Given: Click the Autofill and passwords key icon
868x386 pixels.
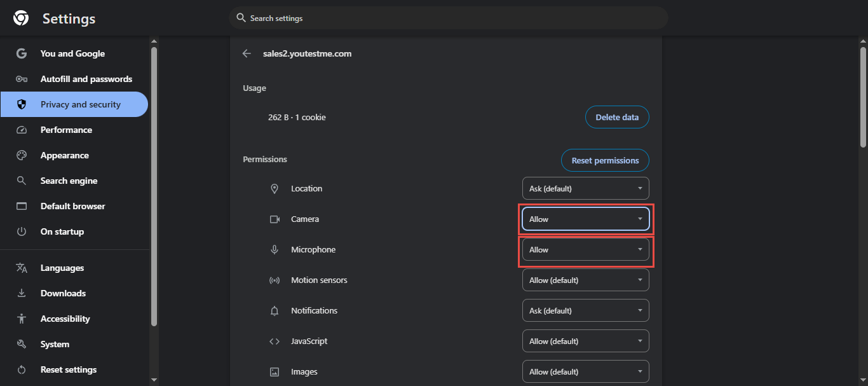Looking at the screenshot, I should (22, 79).
